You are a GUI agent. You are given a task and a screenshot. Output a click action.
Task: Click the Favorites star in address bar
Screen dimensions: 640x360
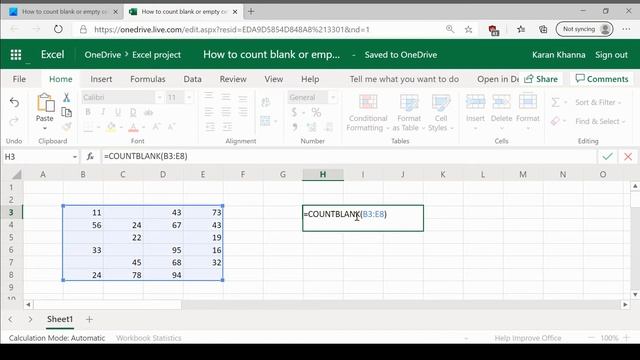pyautogui.click(x=469, y=29)
